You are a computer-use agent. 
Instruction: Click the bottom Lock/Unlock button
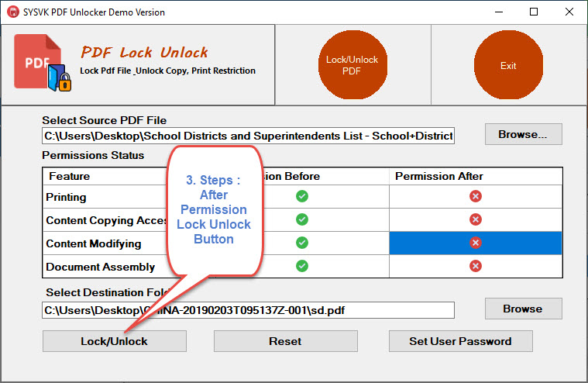(115, 341)
